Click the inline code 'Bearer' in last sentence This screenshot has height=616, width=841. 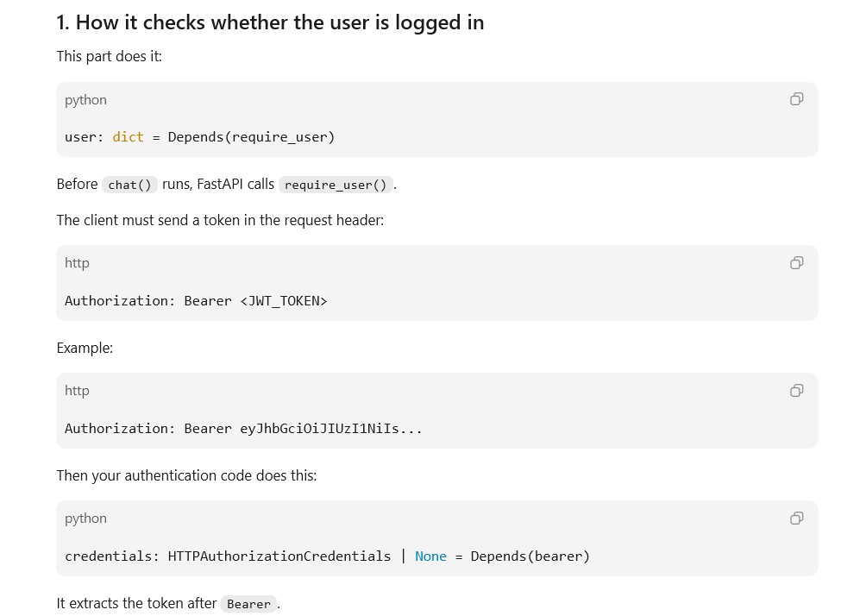(249, 604)
